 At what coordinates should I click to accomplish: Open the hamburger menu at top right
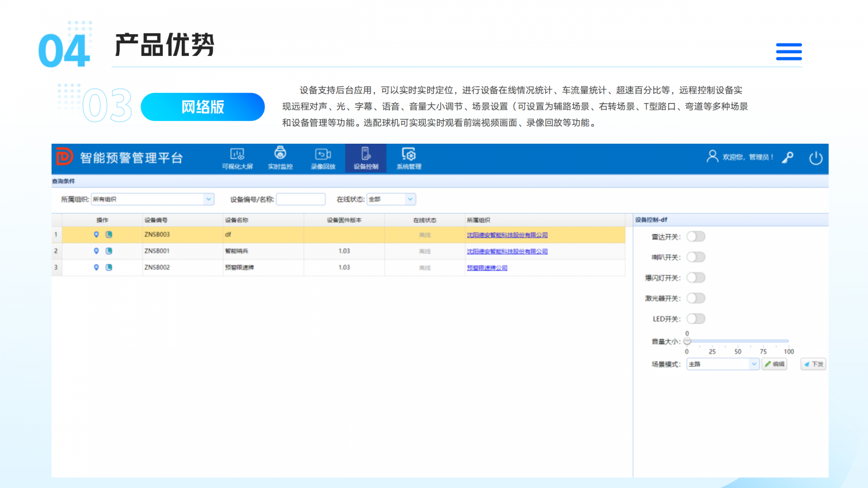point(789,52)
